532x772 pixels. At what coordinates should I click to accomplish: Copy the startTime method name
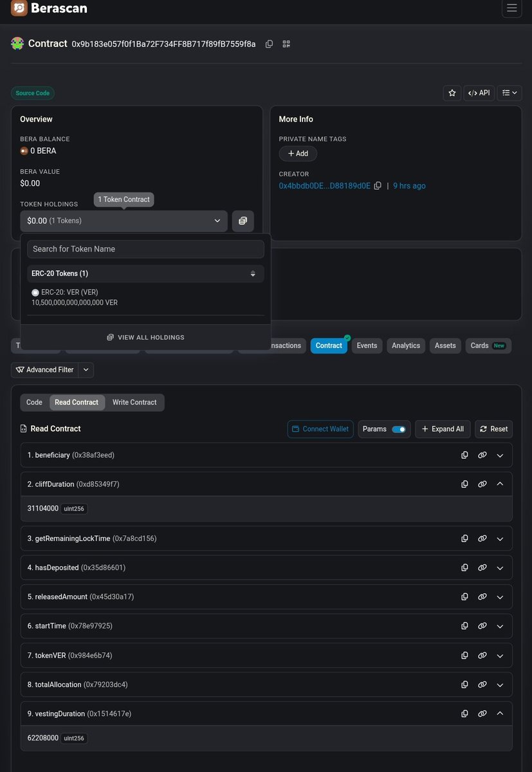(464, 626)
